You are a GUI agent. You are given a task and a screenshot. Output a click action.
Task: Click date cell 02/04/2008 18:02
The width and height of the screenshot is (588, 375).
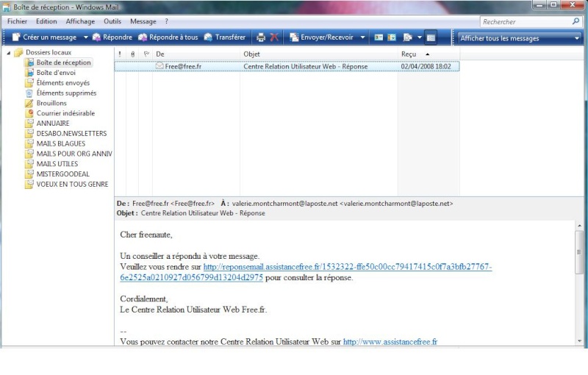tap(426, 66)
